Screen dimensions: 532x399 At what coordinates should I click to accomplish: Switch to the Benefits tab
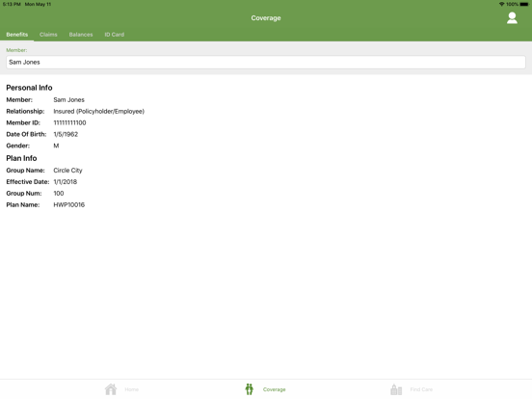tap(17, 35)
